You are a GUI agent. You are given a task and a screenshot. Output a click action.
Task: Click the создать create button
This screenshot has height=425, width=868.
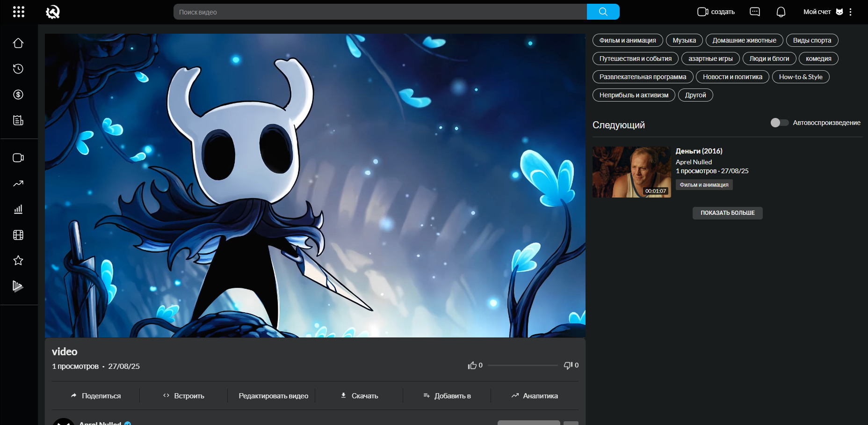[716, 12]
